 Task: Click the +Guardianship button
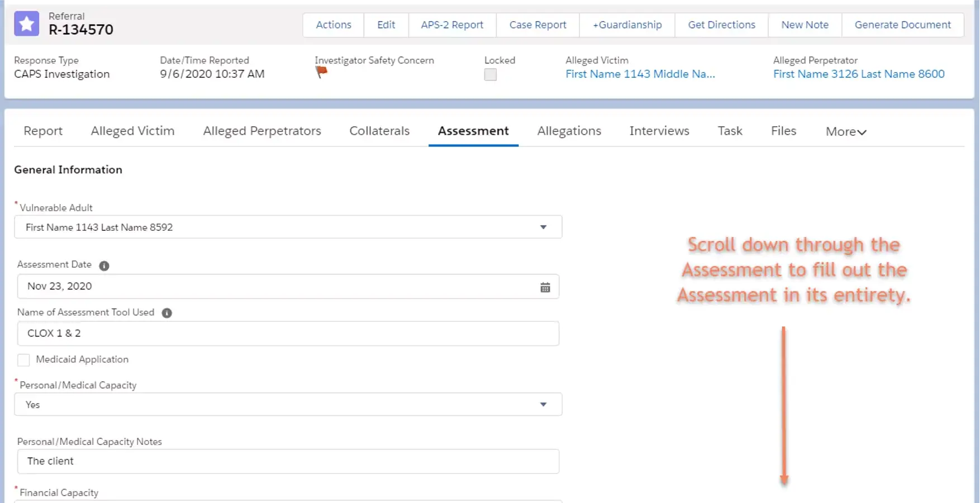click(627, 25)
